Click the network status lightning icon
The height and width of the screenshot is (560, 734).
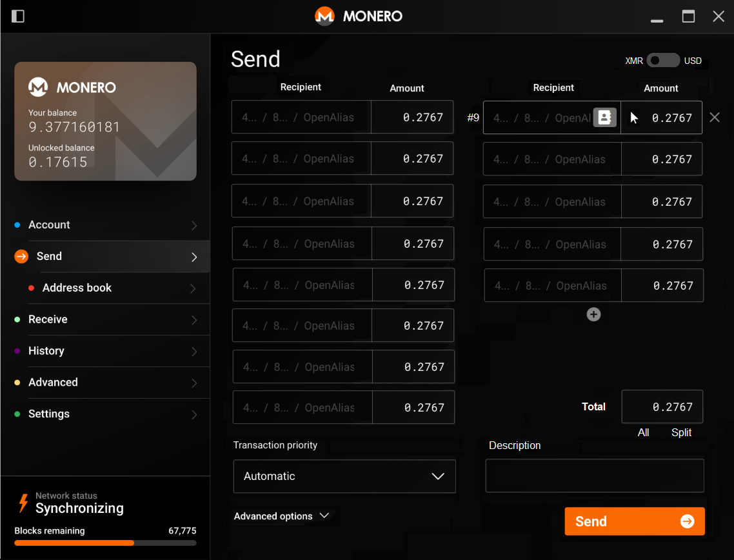(x=23, y=503)
